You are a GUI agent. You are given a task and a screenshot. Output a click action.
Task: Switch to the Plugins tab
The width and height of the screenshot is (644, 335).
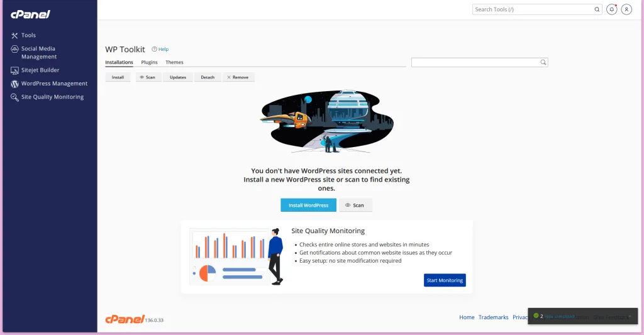[x=149, y=62]
